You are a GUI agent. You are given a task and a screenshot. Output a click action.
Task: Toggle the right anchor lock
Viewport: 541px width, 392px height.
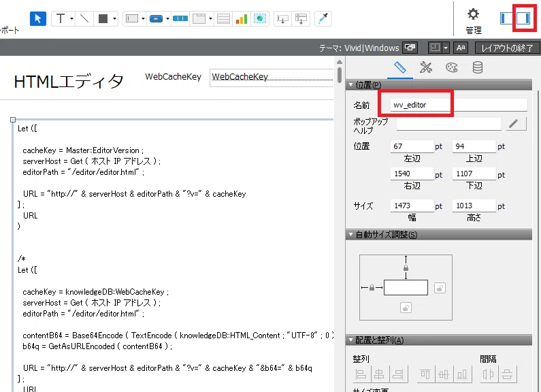[x=440, y=288]
